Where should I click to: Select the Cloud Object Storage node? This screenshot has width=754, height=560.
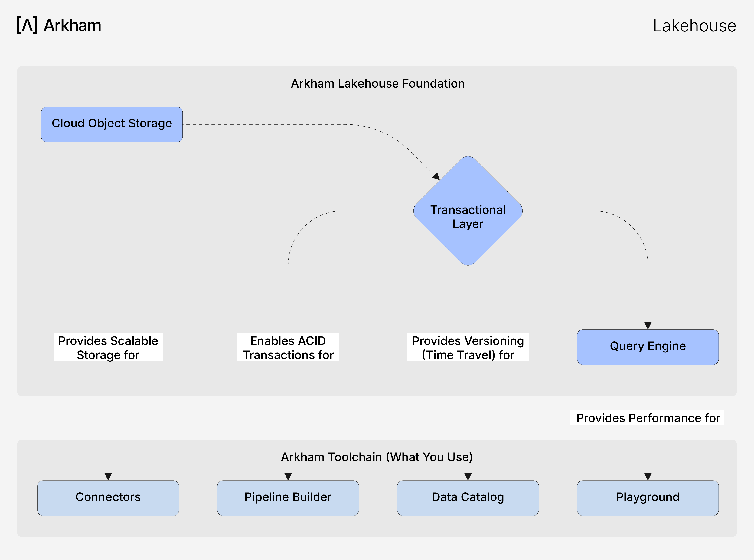[112, 124]
